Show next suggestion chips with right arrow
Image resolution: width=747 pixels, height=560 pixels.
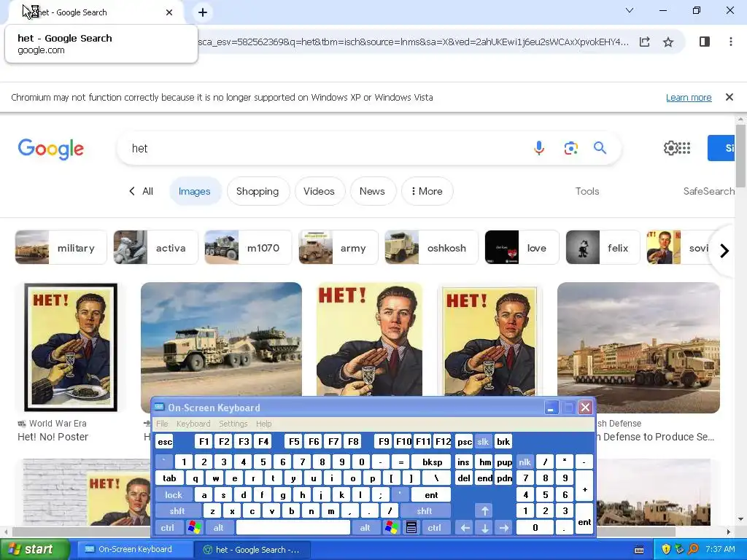click(x=724, y=251)
